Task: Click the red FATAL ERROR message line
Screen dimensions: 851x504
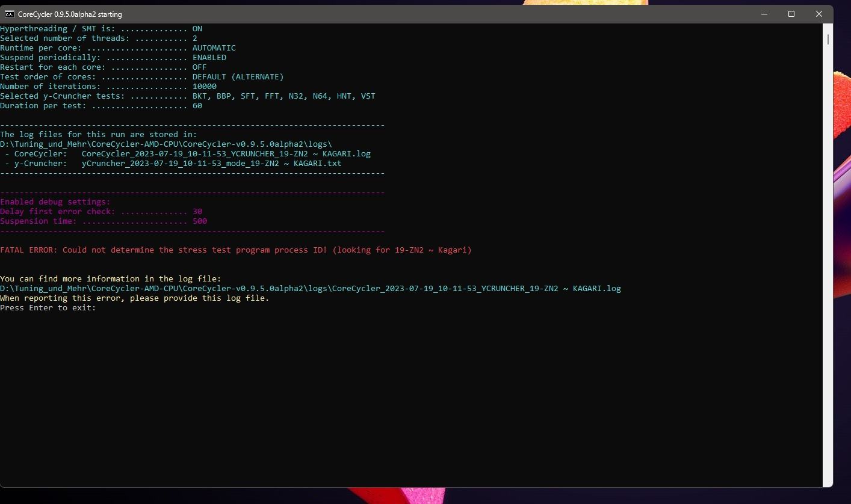Action: tap(236, 250)
